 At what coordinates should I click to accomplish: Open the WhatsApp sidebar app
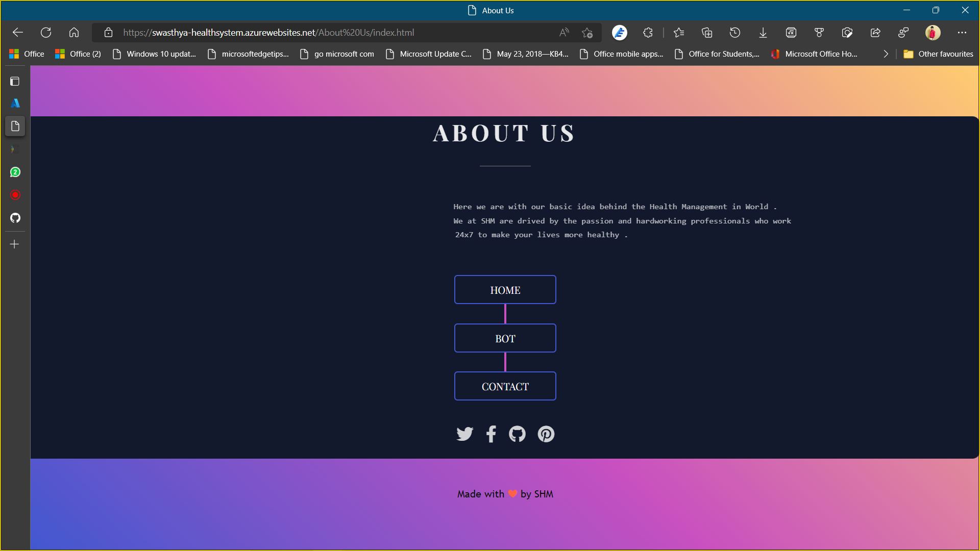[x=15, y=172]
